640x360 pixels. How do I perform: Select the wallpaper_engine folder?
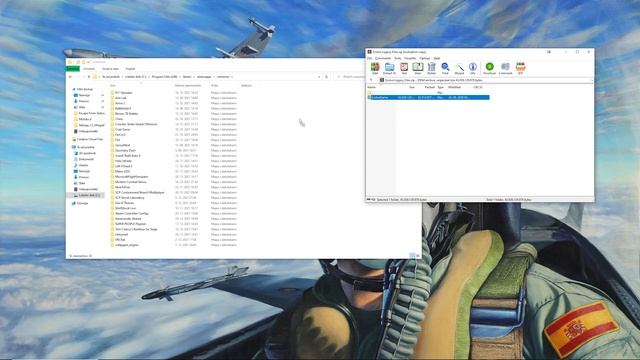click(127, 245)
